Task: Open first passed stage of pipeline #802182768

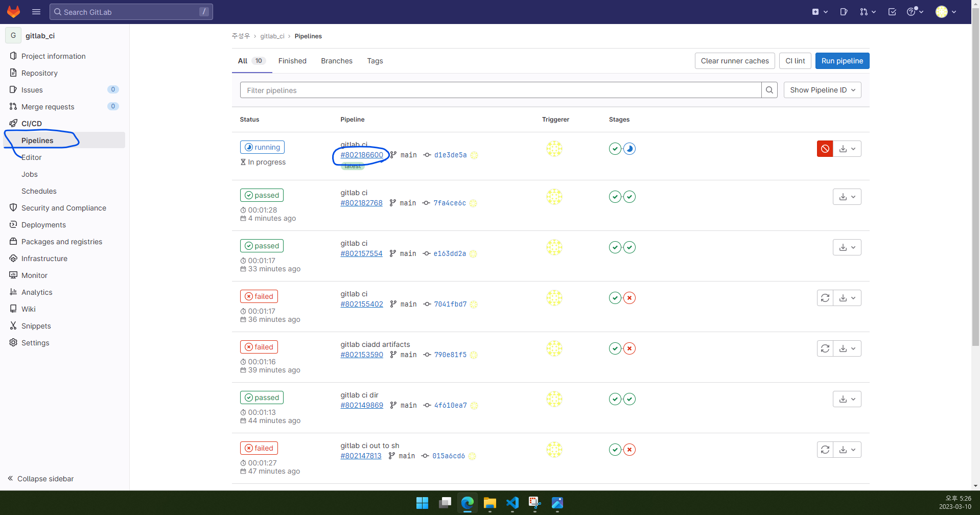Action: click(615, 197)
